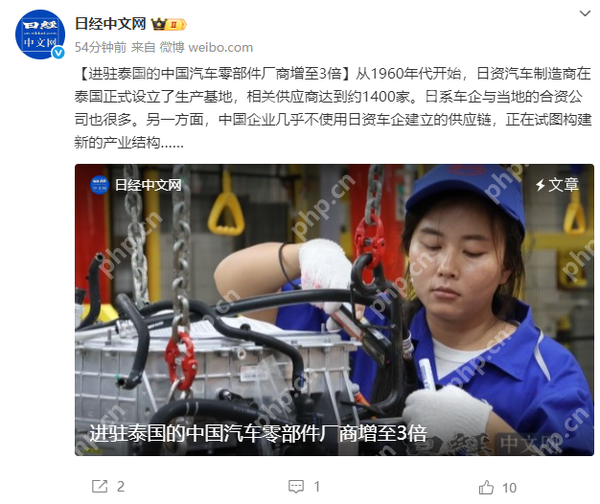
Task: Click the repost count 2
Action: (x=121, y=487)
